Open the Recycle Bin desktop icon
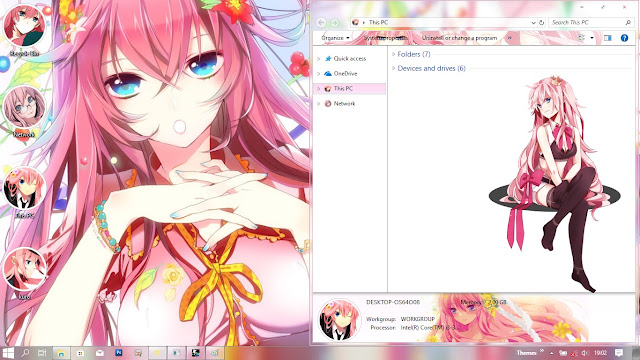The image size is (640, 360). click(24, 29)
